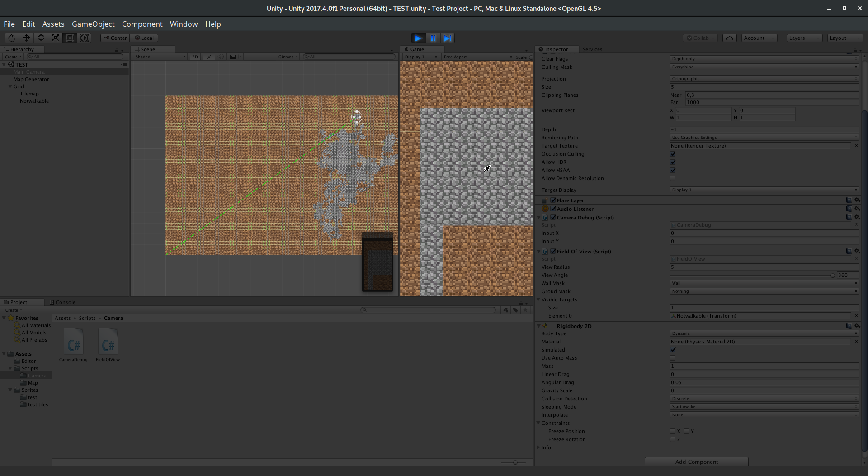Viewport: 868px width, 476px height.
Task: Switch to the Console tab
Action: coord(62,302)
